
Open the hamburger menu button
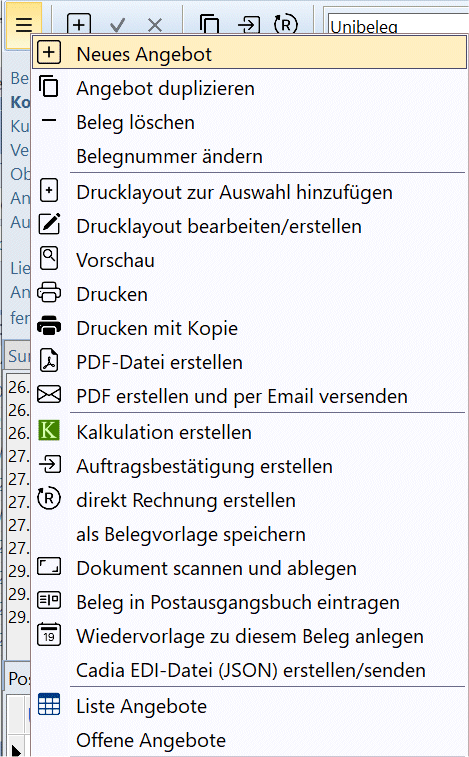(24, 25)
